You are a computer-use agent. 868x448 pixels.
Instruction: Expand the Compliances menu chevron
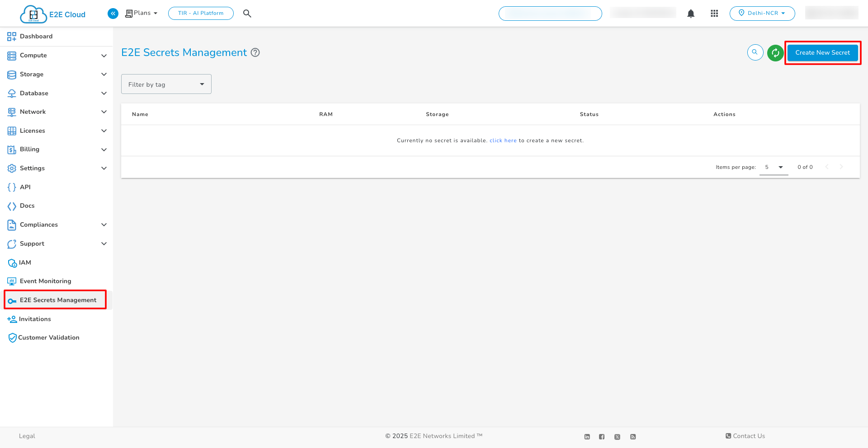click(x=104, y=225)
